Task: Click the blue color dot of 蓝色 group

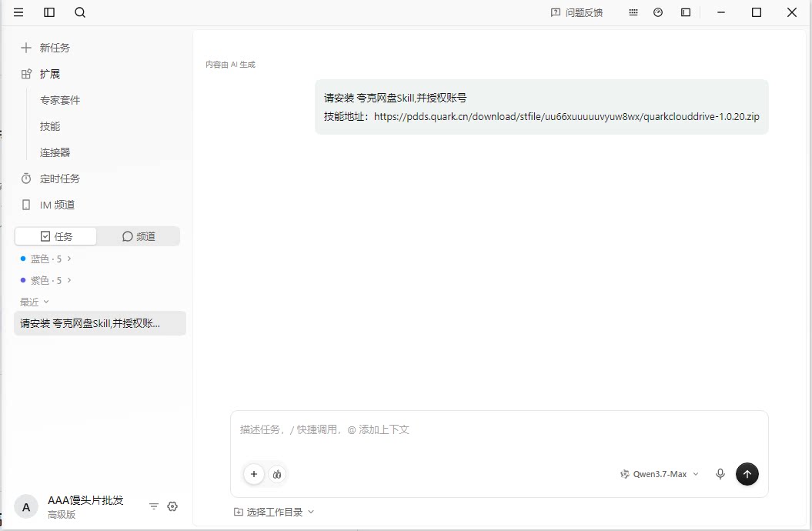Action: (x=23, y=259)
